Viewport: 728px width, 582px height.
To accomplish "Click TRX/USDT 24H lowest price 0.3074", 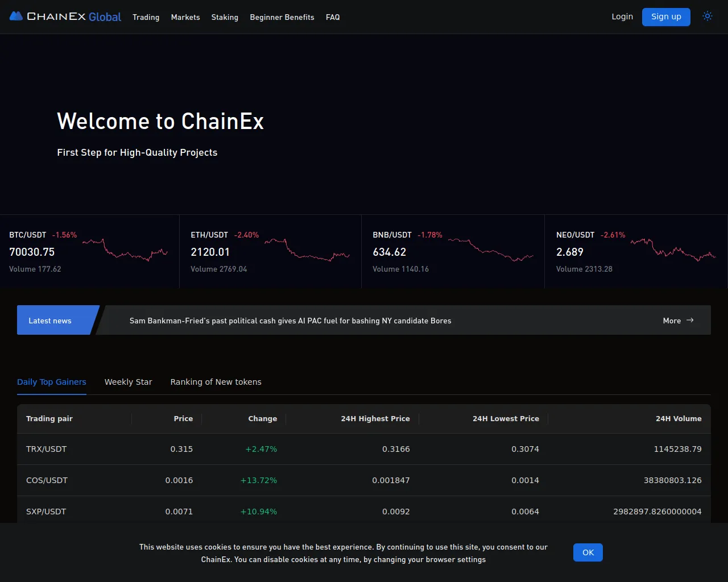I will [525, 449].
